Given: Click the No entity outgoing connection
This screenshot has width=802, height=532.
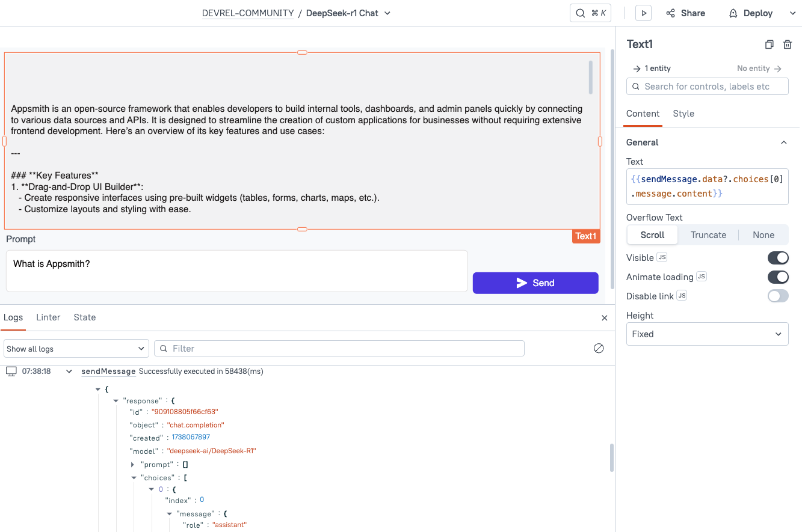Looking at the screenshot, I should point(759,69).
